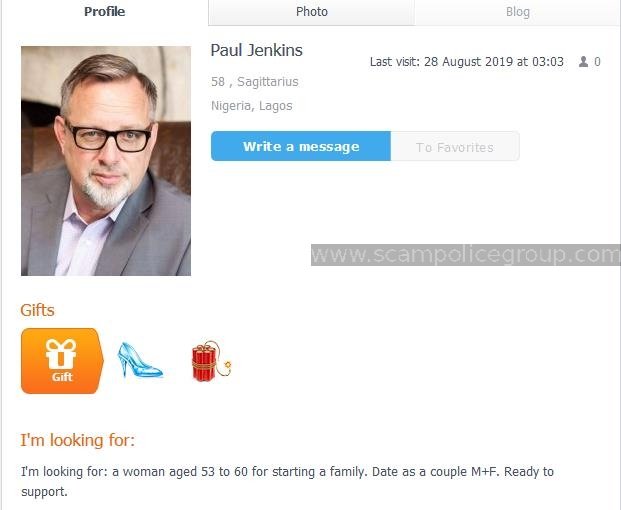Click the woman aged 53 to 60 description
This screenshot has width=621, height=510.
click(x=287, y=481)
